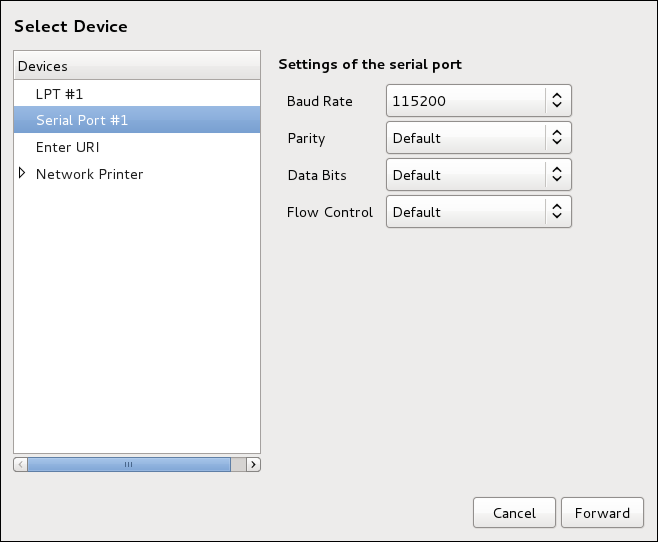
Task: Open the Parity Default combo box
Action: click(479, 138)
